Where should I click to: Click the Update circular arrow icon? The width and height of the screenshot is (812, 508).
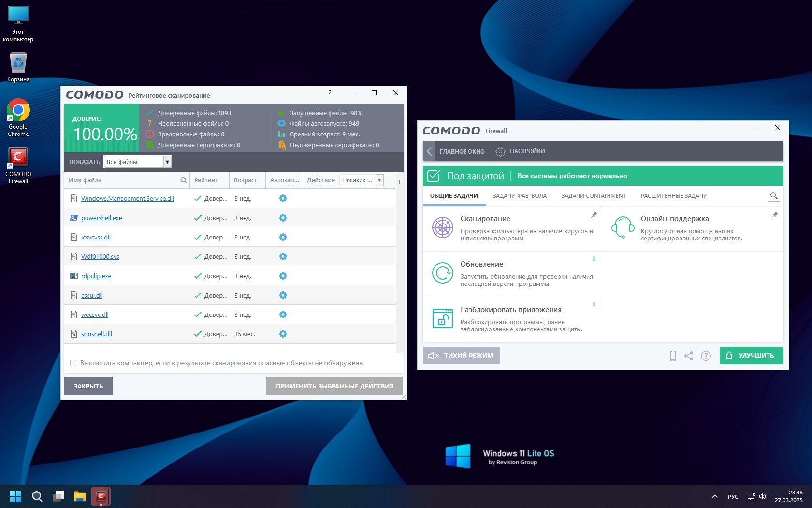442,273
